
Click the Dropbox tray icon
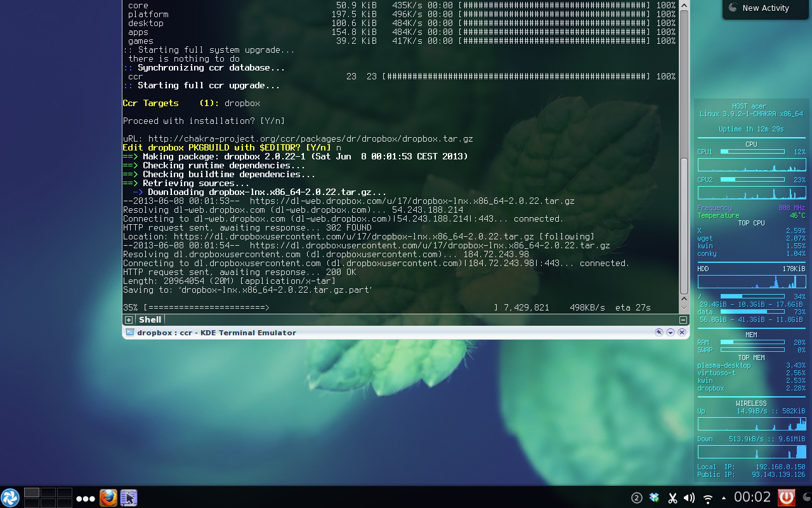click(x=654, y=498)
